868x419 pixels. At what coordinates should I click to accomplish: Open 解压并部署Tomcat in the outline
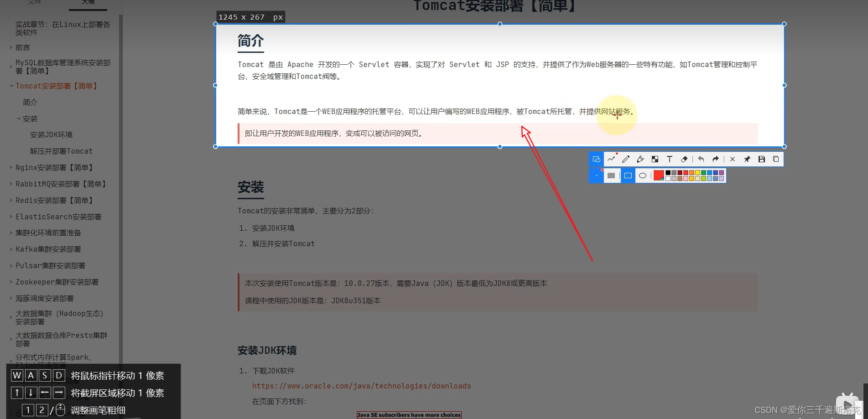point(61,151)
